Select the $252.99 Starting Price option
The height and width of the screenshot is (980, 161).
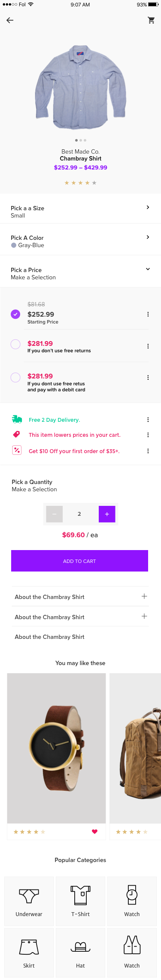[x=15, y=314]
